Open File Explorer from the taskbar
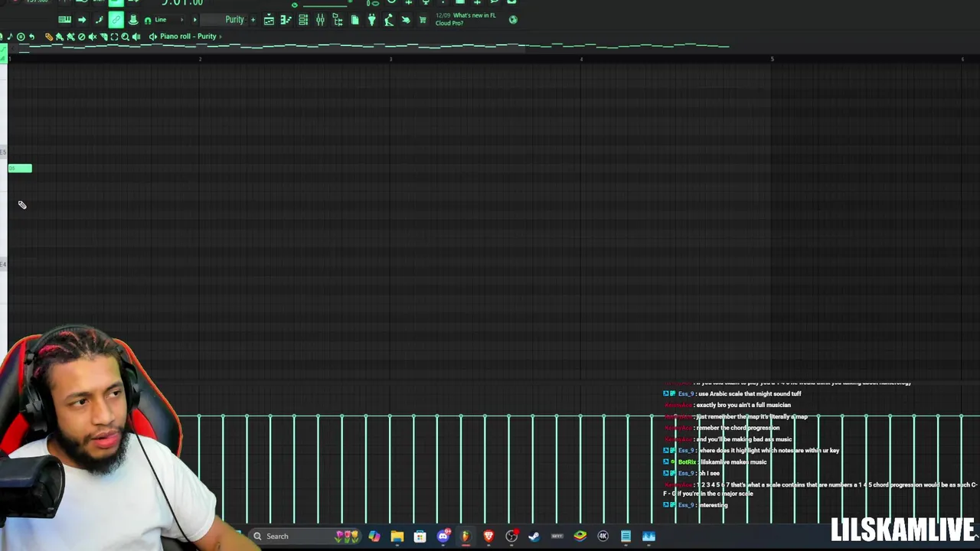Viewport: 980px width, 551px height. pyautogui.click(x=397, y=536)
